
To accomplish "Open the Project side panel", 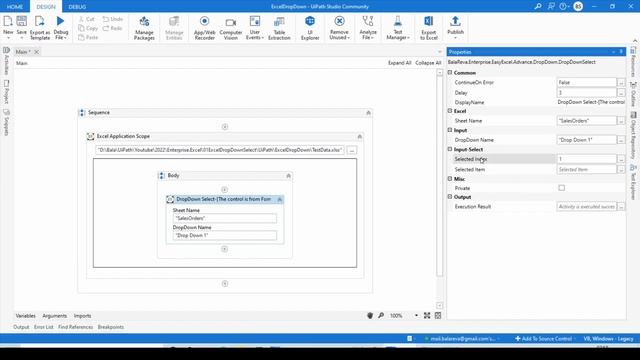I will pyautogui.click(x=6, y=92).
